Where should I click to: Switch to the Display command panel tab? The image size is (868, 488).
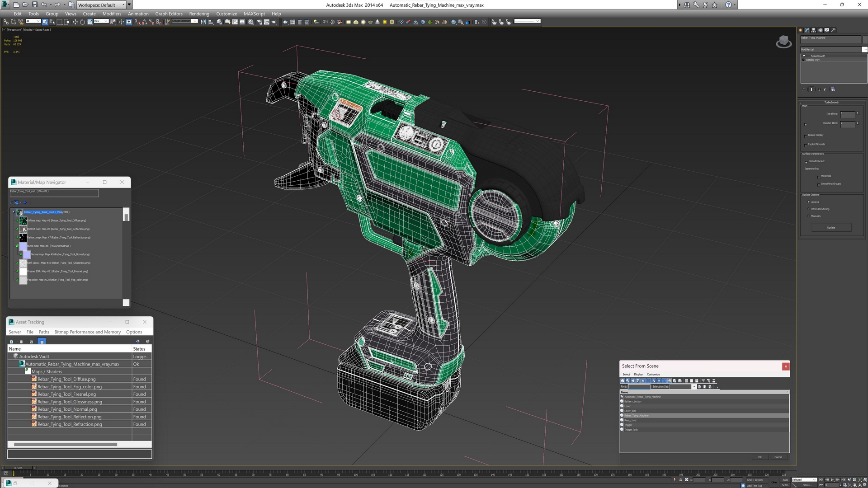826,30
